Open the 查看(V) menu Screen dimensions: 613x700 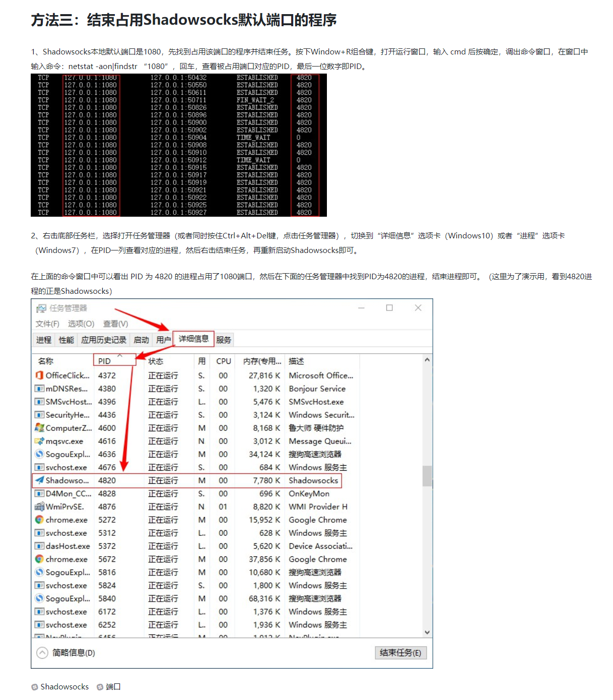(x=114, y=324)
